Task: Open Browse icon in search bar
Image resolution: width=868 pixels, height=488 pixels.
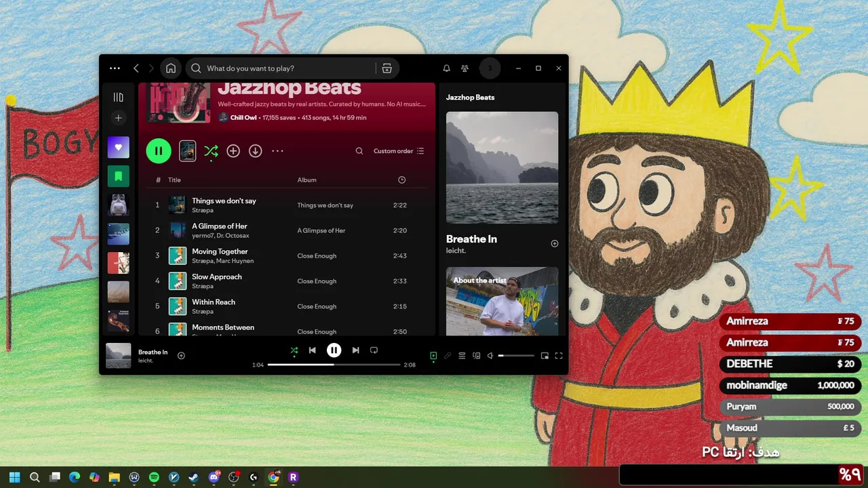Action: click(387, 68)
